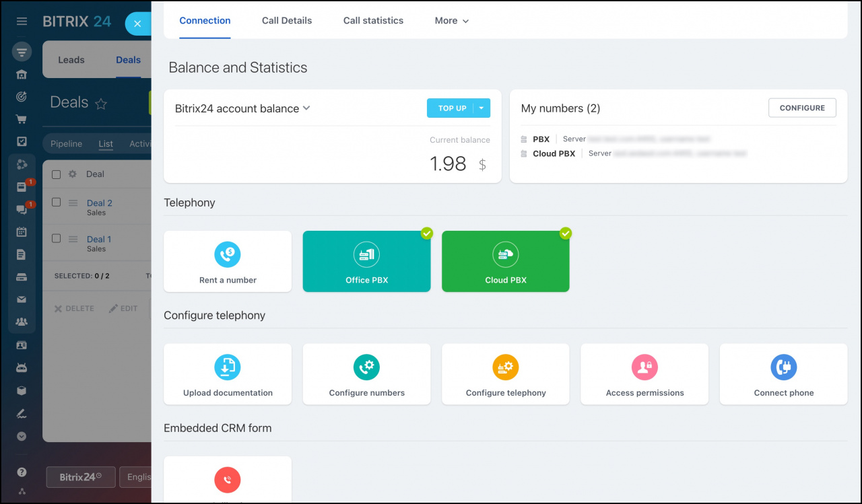This screenshot has width=862, height=504.
Task: Click the Edit action below the deals list
Action: pos(123,309)
